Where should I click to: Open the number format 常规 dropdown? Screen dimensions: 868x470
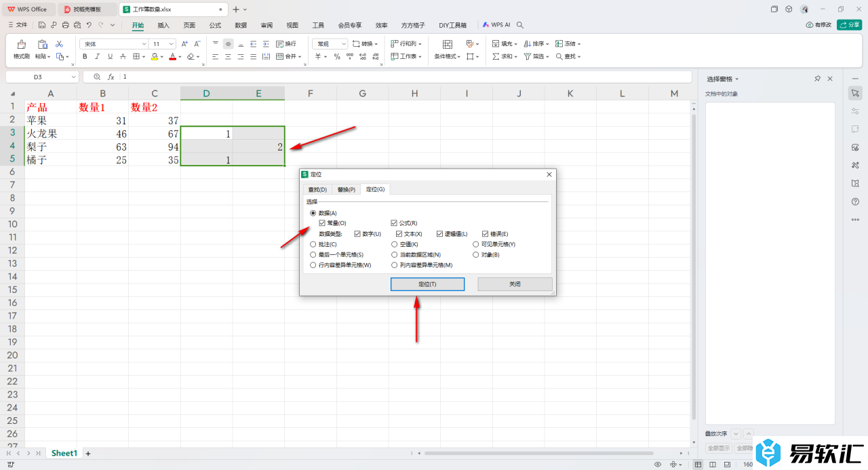click(343, 43)
